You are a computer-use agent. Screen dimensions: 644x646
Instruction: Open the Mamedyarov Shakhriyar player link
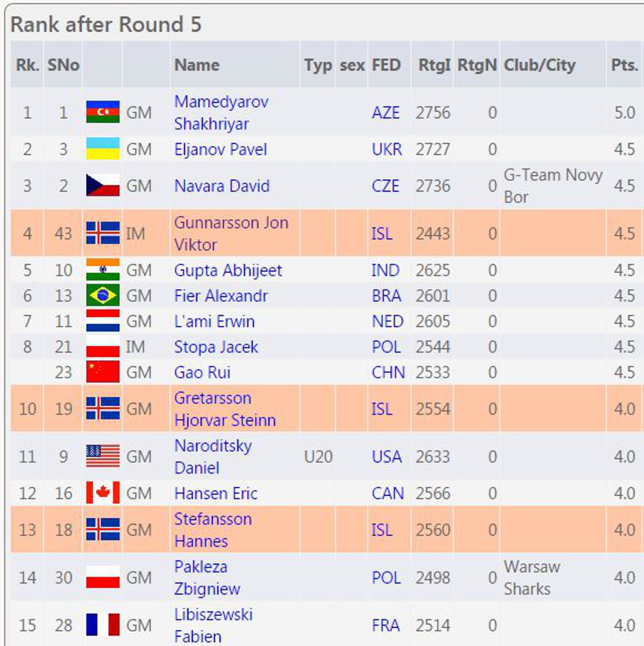tap(221, 113)
